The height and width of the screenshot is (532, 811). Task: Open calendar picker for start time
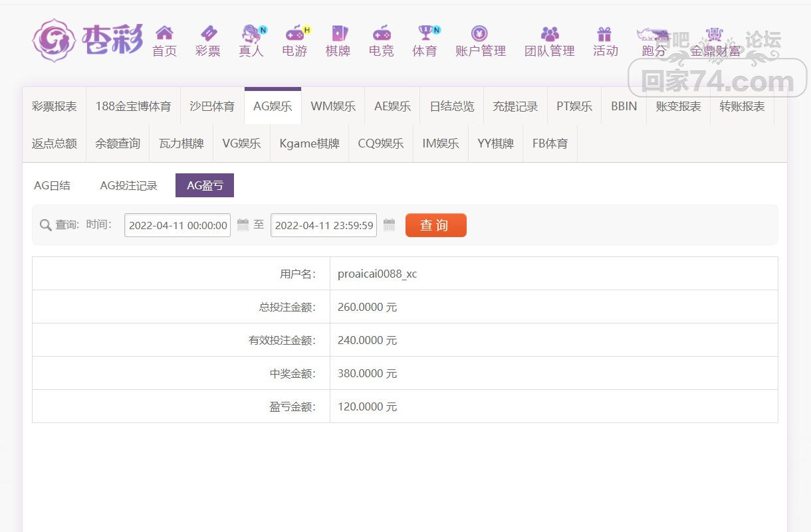(243, 225)
